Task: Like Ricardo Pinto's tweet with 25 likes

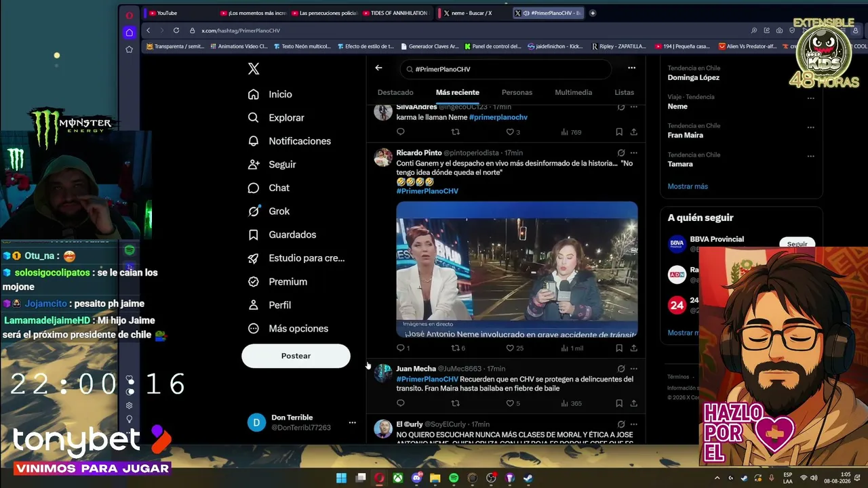Action: [515, 348]
